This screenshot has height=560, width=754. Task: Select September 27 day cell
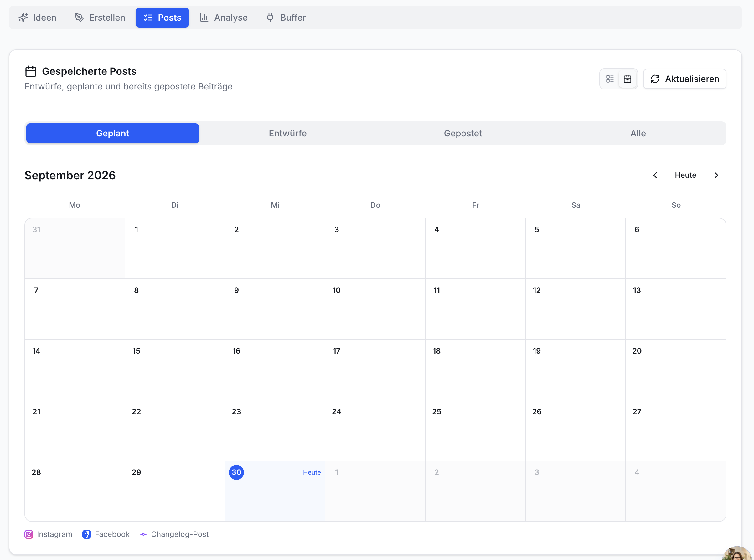click(x=675, y=430)
